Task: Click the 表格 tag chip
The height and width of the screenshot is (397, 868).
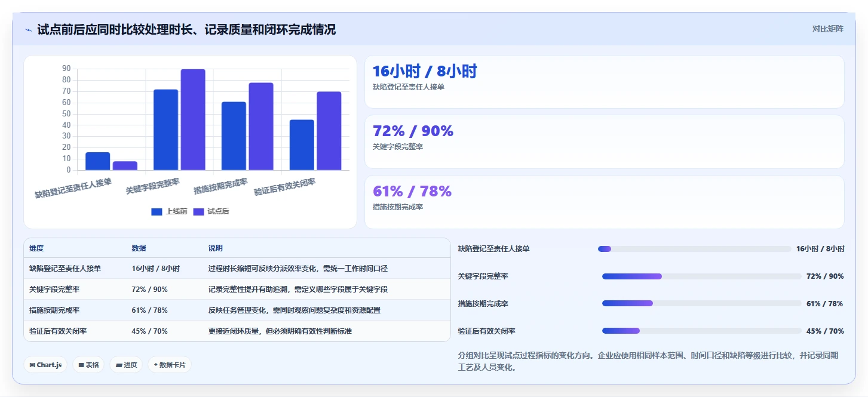Action: 88,365
